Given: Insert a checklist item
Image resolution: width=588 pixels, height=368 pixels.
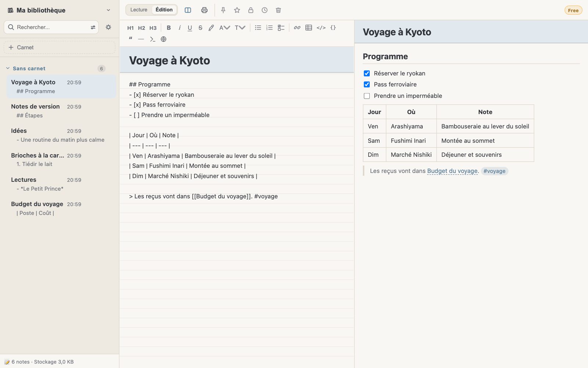Looking at the screenshot, I should (x=281, y=28).
